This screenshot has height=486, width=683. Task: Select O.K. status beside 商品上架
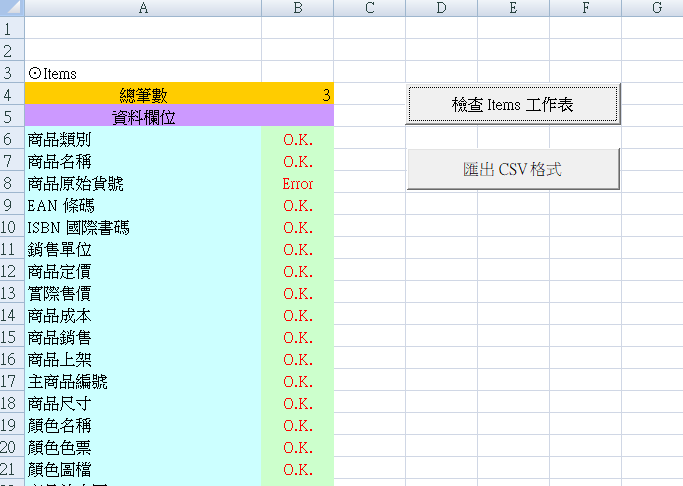click(298, 358)
